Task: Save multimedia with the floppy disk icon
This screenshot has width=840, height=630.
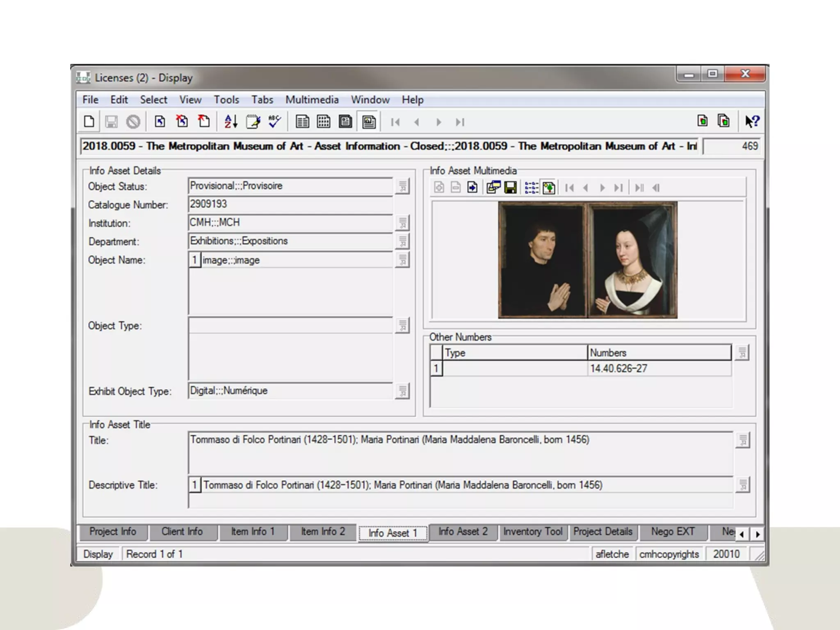Action: (510, 188)
